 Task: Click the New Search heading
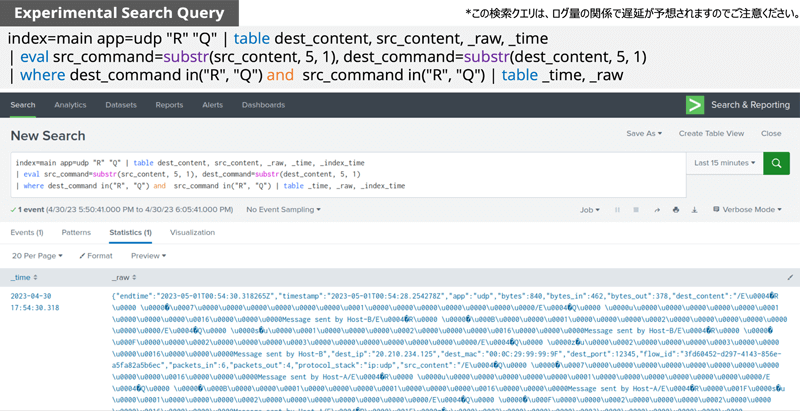(x=48, y=136)
